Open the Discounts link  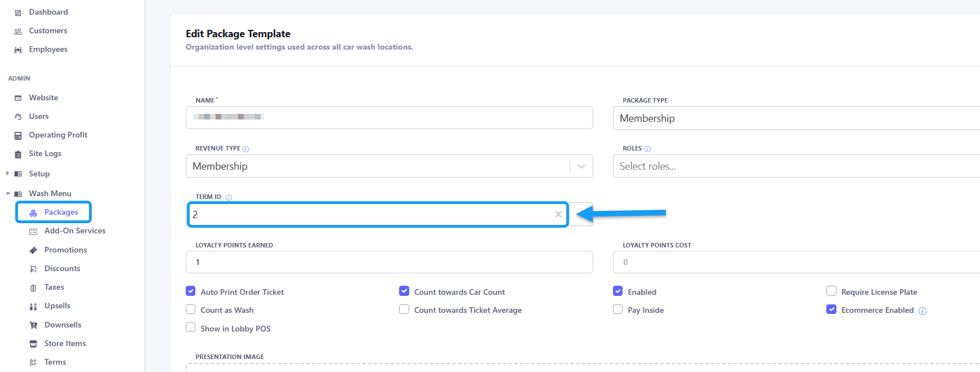tap(62, 268)
